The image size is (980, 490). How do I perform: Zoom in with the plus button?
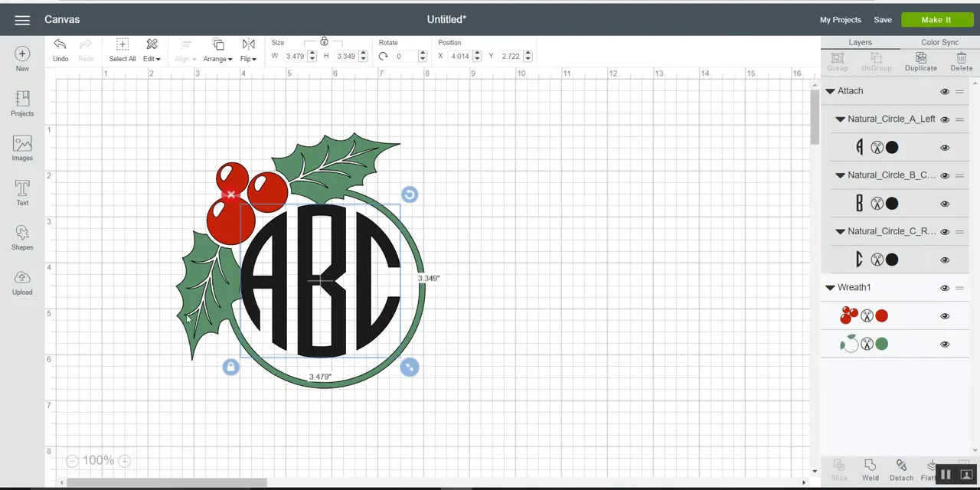click(124, 461)
